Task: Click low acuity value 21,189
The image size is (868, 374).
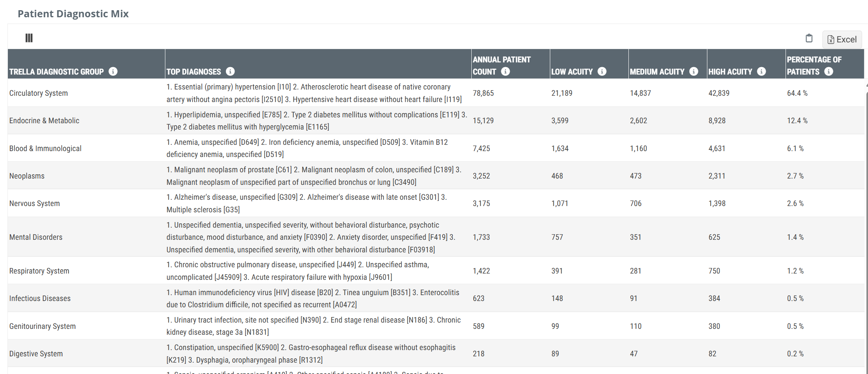Action: pos(562,93)
